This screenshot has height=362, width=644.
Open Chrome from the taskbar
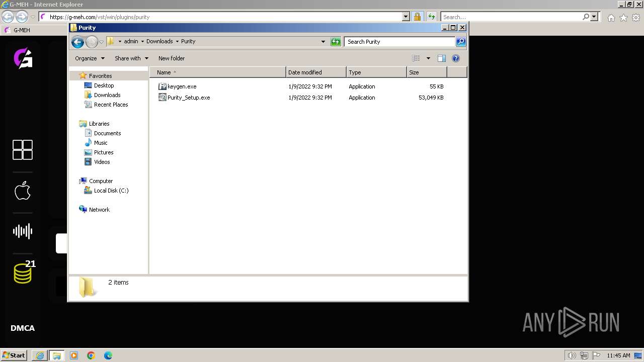[91, 355]
